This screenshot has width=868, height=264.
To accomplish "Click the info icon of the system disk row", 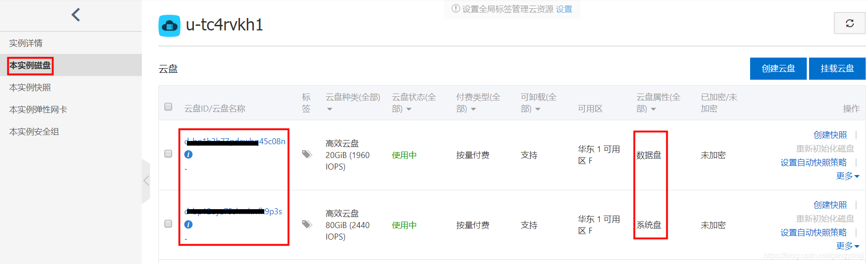I will coord(188,224).
